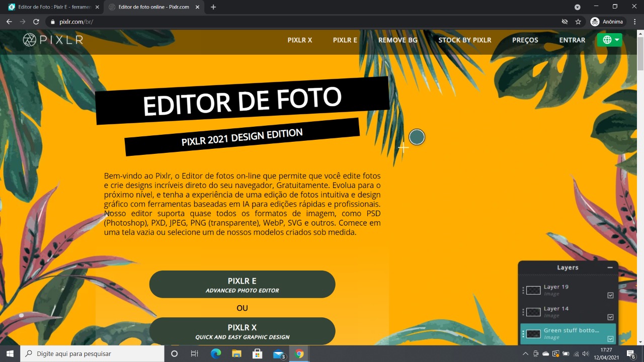The height and width of the screenshot is (362, 644).
Task: Go to PIXLR E in the navigation bar
Action: [x=345, y=40]
